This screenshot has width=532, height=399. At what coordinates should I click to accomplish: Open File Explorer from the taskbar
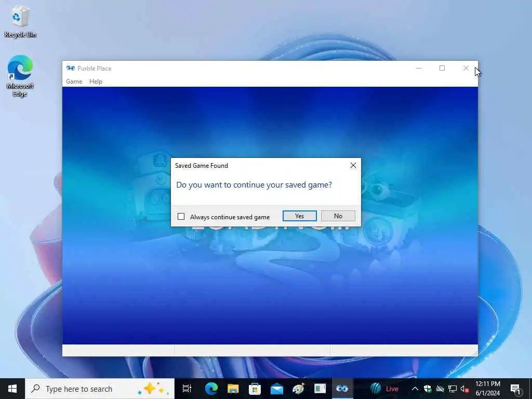233,389
